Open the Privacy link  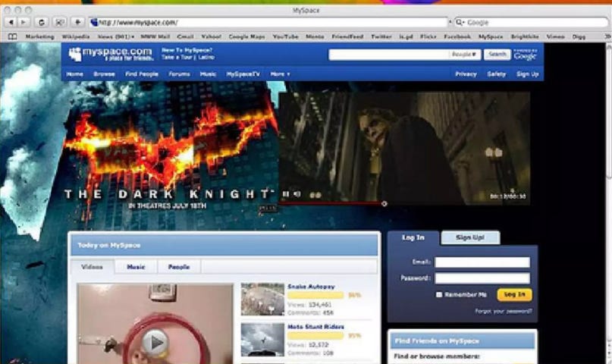pyautogui.click(x=466, y=74)
